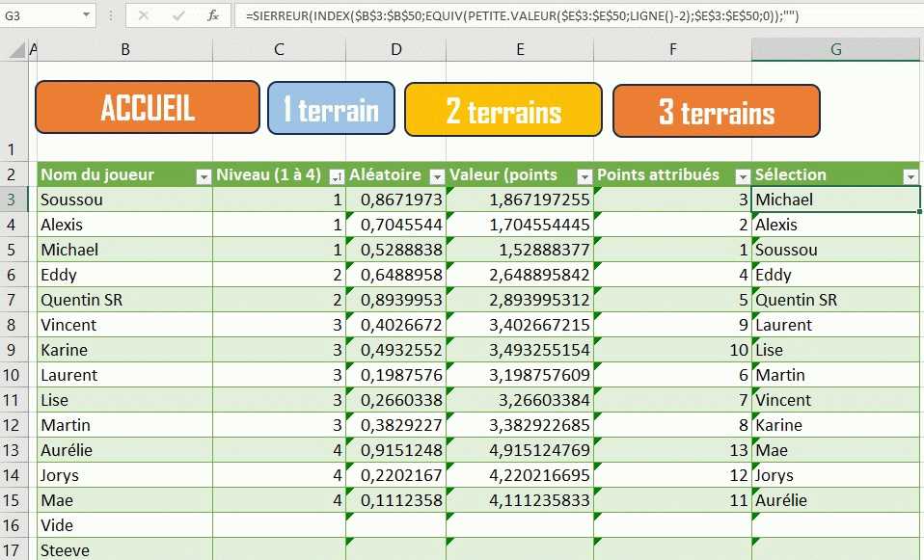
Task: Click the orange ACCUEIL button
Action: pos(148,107)
